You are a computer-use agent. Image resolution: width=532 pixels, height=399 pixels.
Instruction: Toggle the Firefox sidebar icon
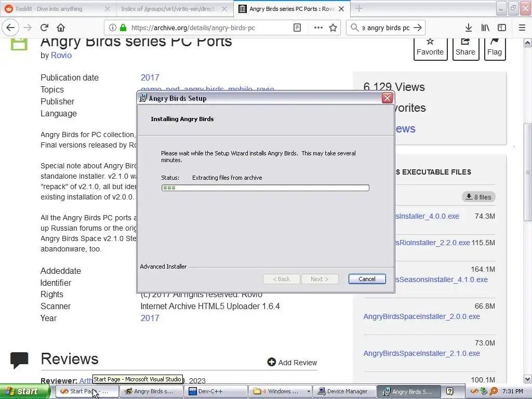(502, 28)
